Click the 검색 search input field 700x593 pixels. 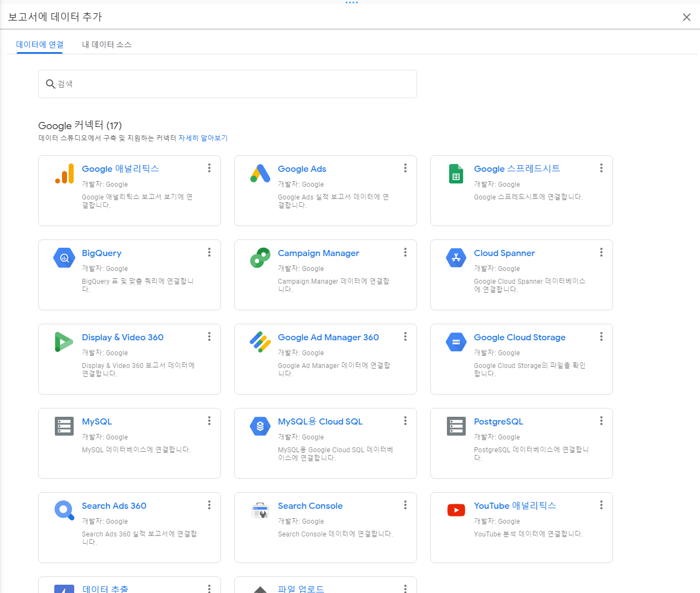(228, 84)
